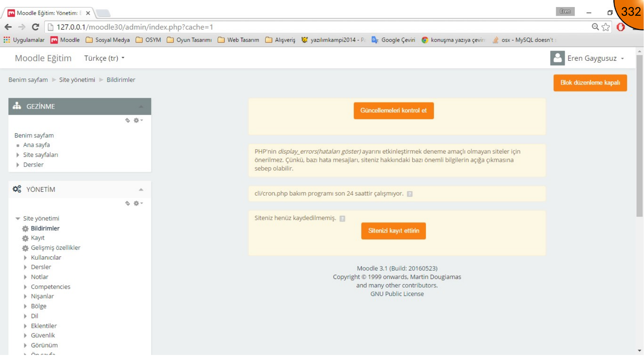Open the GEZİNME block gear actions menu
Image resolution: width=644 pixels, height=362 pixels.
click(138, 120)
